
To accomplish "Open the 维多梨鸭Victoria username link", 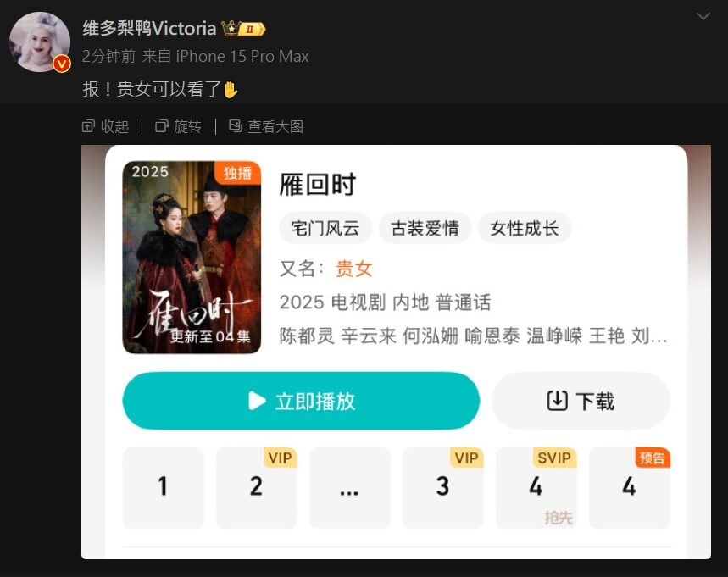I will click(149, 29).
